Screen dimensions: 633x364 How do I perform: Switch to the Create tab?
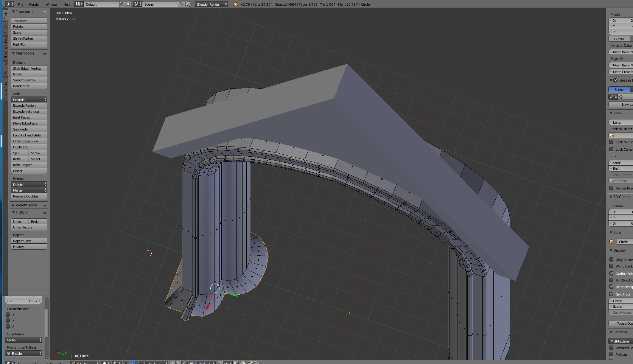pos(5,29)
